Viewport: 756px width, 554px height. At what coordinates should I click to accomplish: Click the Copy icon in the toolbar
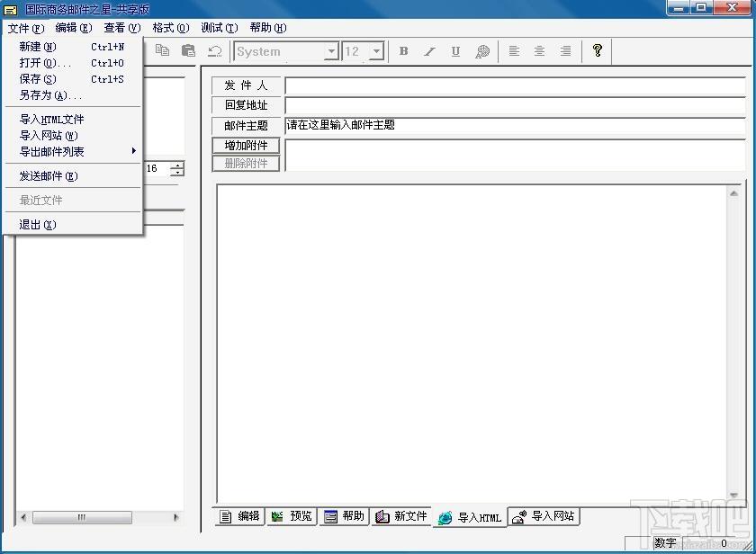point(163,50)
